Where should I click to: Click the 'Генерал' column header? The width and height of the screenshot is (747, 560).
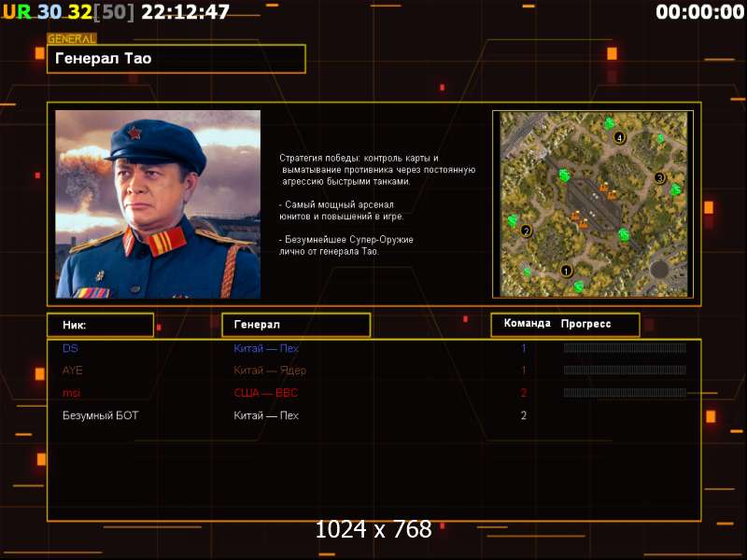[296, 325]
